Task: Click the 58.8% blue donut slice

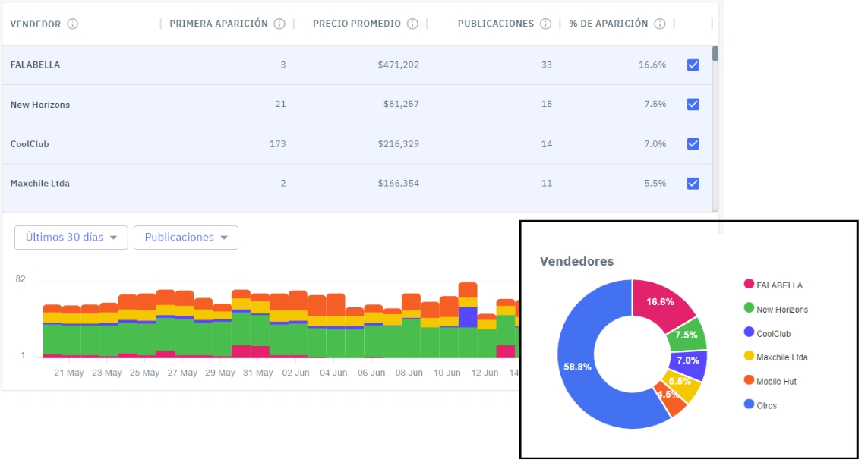Action: 579,366
